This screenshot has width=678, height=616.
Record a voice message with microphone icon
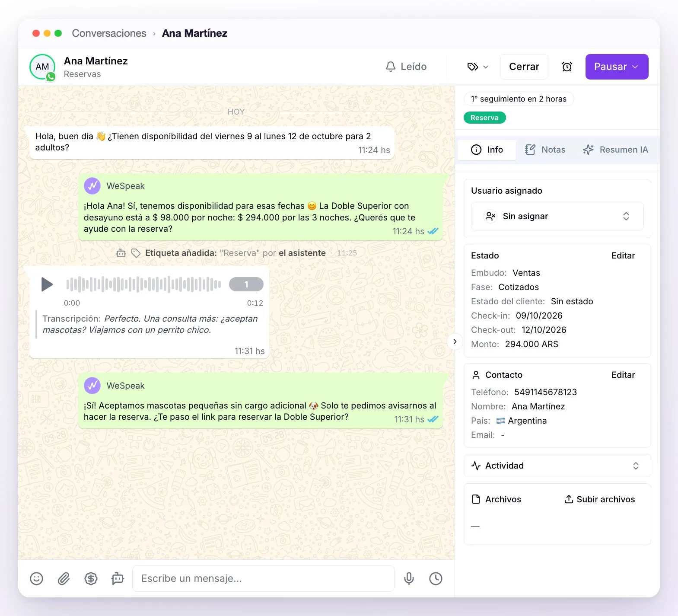pos(409,578)
